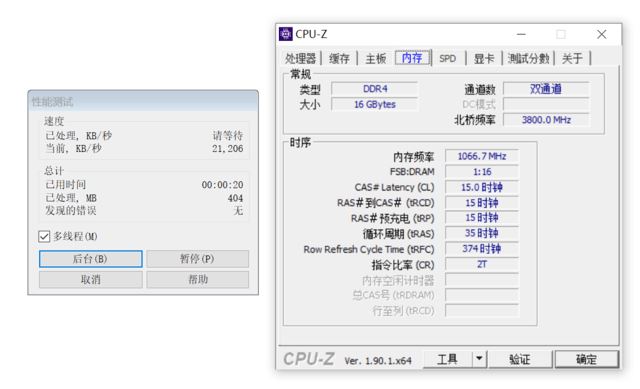Switch to the 显卡 tab
This screenshot has width=640, height=389.
(484, 58)
